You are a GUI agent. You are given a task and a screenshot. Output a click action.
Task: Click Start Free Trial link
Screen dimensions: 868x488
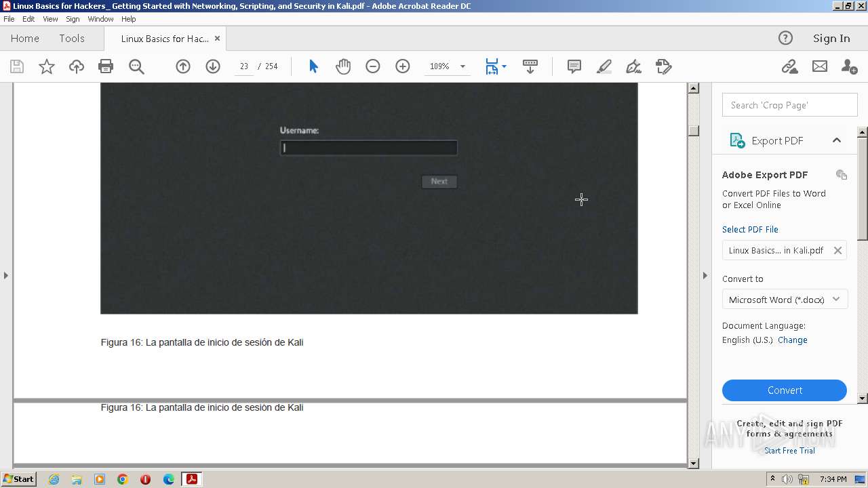(x=789, y=451)
